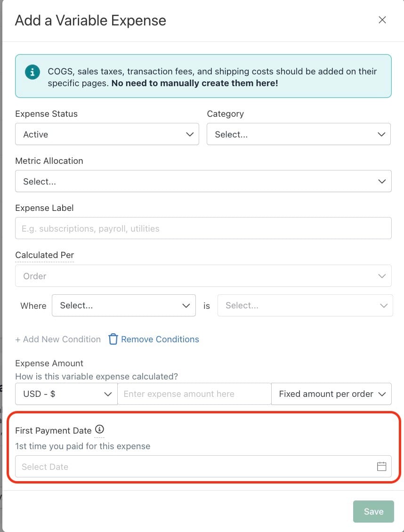This screenshot has width=404, height=532.
Task: Open the Category Select dropdown
Action: 299,134
